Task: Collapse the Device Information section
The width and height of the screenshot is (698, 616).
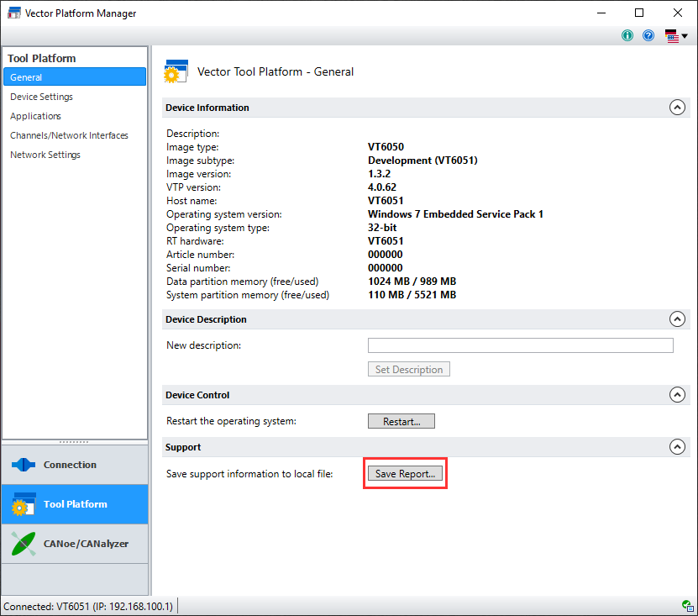Action: [x=677, y=108]
